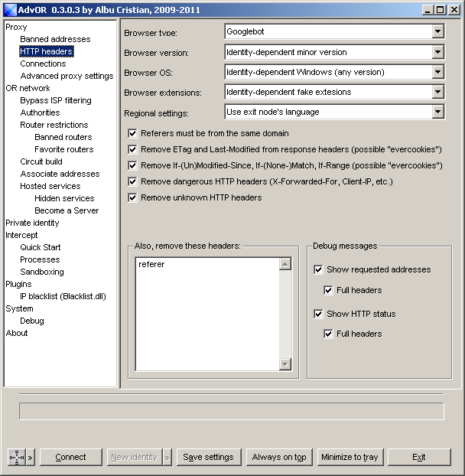This screenshot has height=476, width=465.
Task: Click the Save settings button
Action: coord(209,457)
